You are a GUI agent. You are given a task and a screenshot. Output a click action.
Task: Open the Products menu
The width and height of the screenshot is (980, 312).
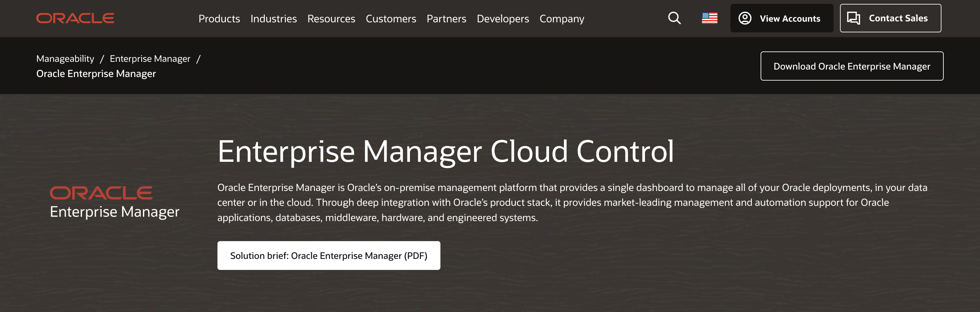pyautogui.click(x=219, y=19)
